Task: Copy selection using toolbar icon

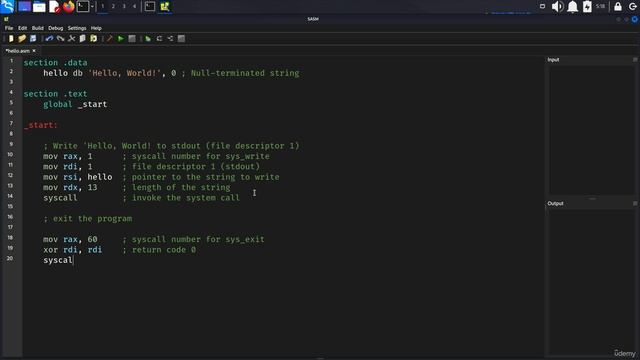Action: [x=82, y=38]
